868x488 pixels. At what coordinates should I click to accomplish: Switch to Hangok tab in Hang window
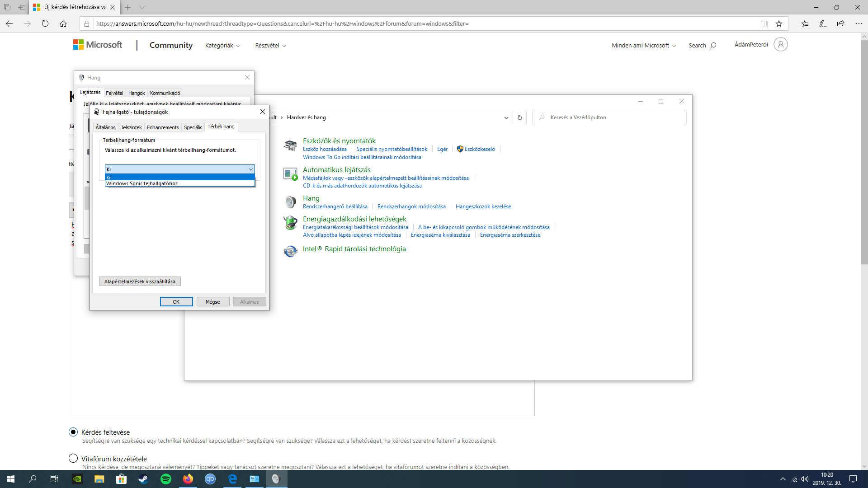pyautogui.click(x=137, y=93)
